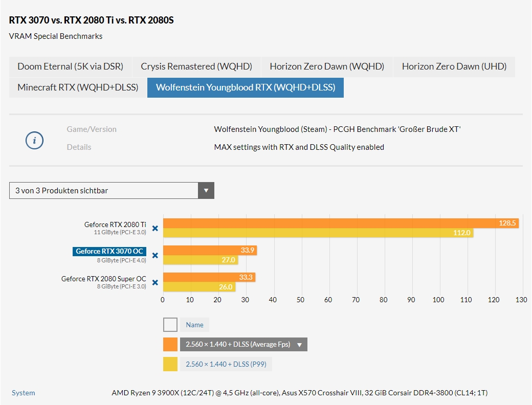
Task: Click the '8 GiByte (PCI-E 4.0)' subtitle
Action: pos(121,260)
